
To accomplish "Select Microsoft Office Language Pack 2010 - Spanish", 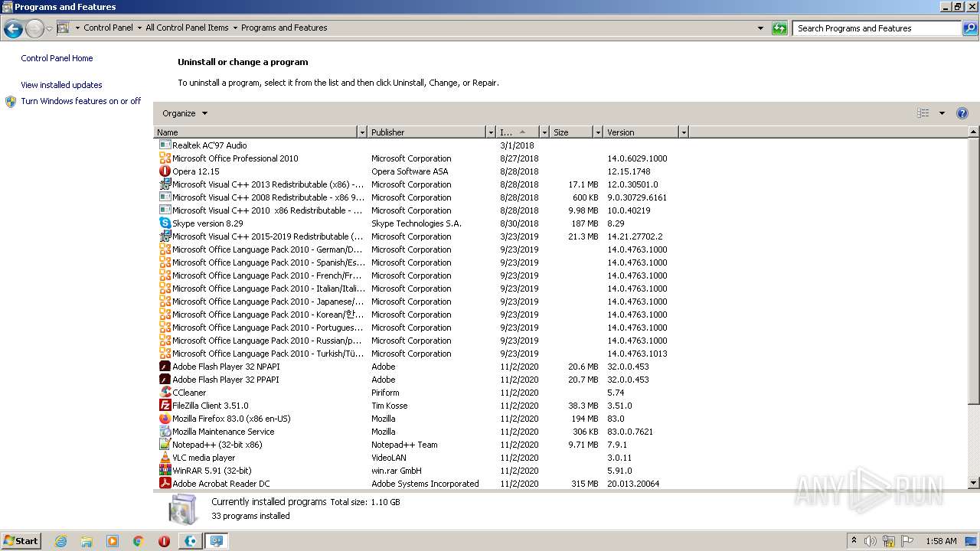I will tap(413, 262).
